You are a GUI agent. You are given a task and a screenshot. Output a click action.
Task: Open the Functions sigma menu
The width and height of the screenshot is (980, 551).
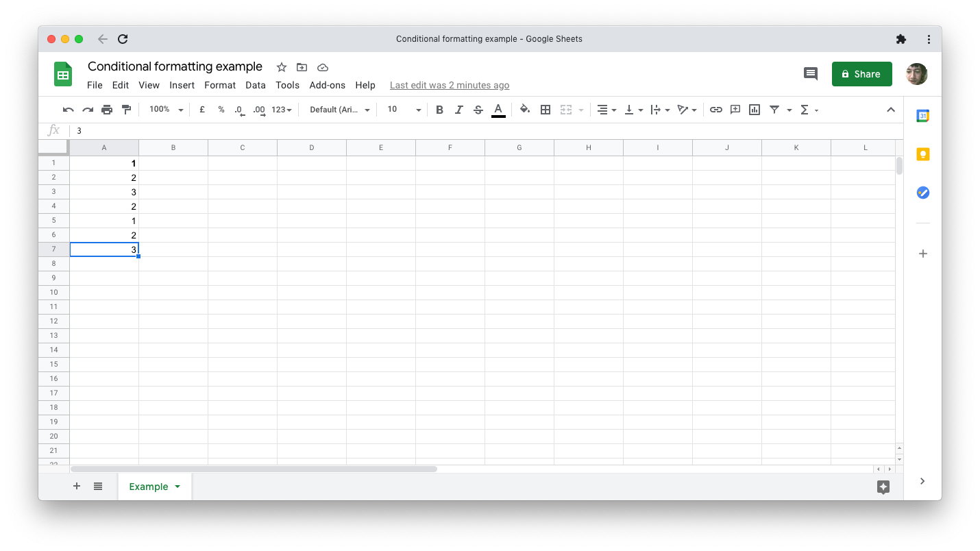point(809,110)
